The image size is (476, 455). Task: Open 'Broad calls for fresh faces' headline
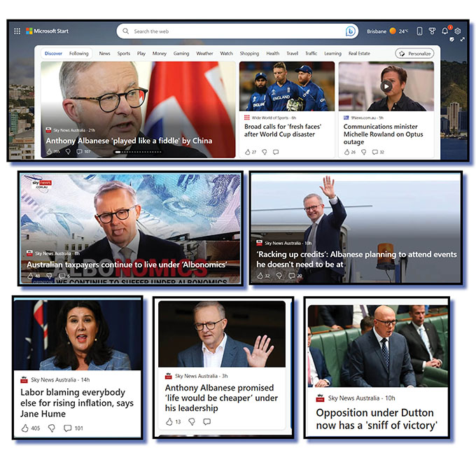pos(283,130)
